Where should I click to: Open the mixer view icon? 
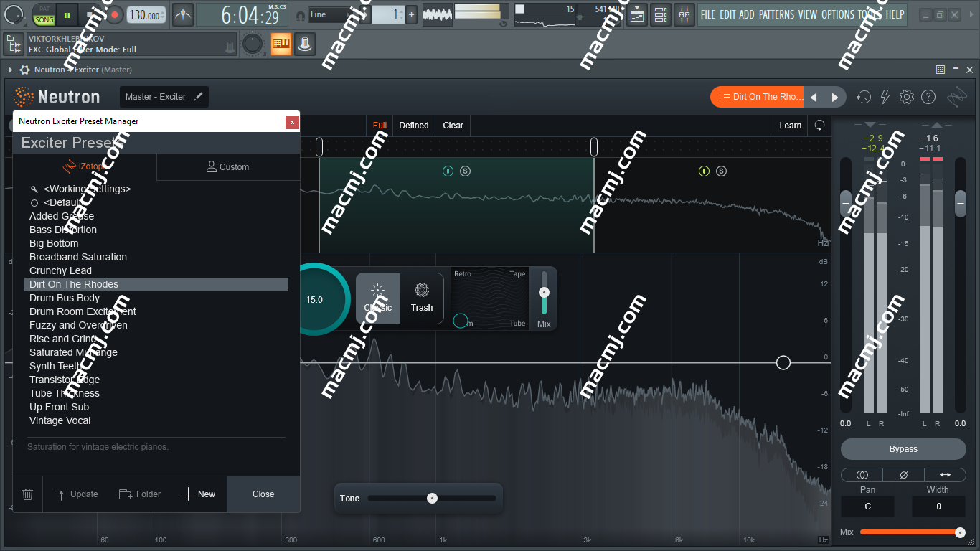[x=684, y=14]
